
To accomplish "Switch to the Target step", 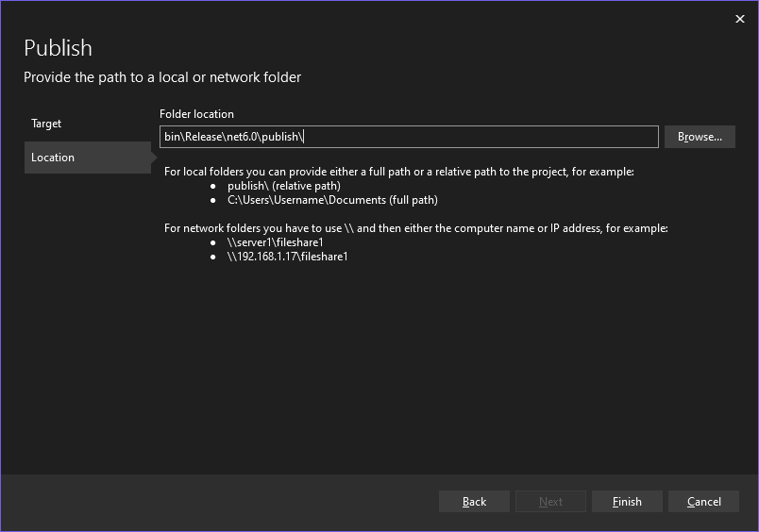I will tap(46, 124).
